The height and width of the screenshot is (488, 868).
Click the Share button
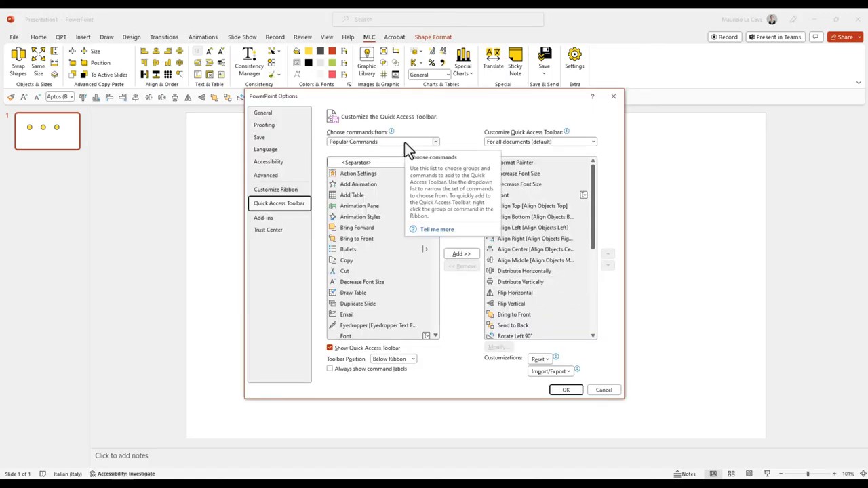845,37
